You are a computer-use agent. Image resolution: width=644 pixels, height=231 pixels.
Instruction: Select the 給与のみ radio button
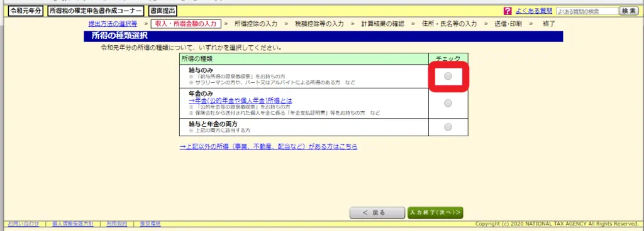tap(448, 76)
